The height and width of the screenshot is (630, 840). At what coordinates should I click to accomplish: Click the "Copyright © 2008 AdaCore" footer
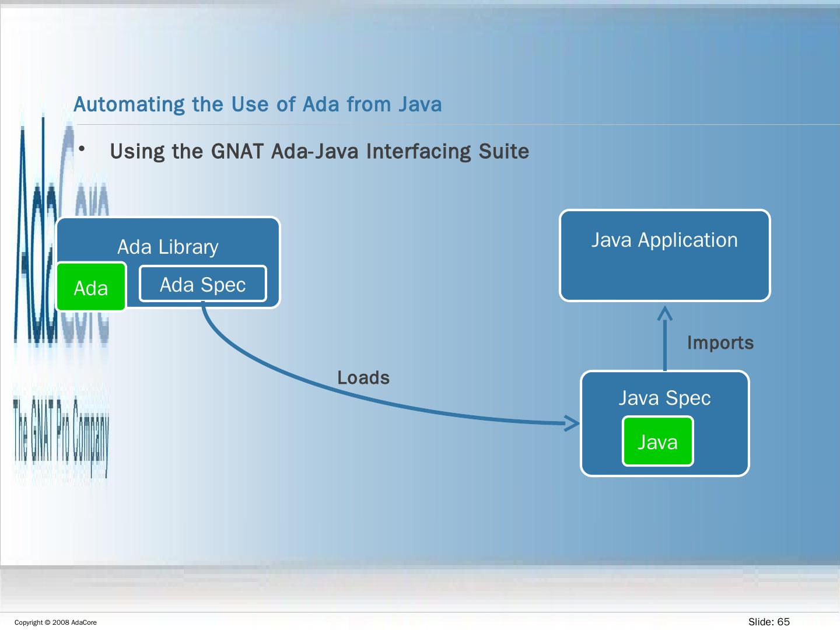[x=55, y=622]
